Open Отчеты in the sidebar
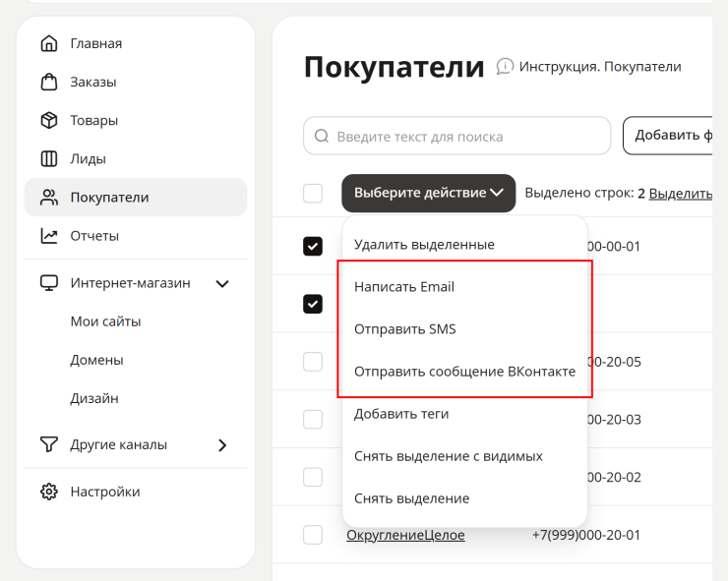The image size is (728, 581). (x=135, y=236)
